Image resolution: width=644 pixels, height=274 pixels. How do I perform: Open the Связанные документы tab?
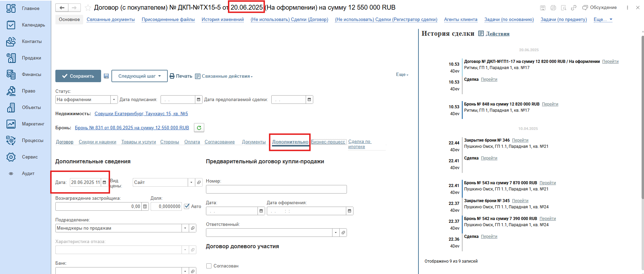111,20
